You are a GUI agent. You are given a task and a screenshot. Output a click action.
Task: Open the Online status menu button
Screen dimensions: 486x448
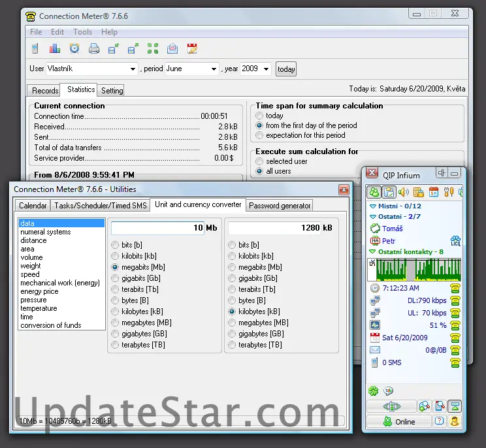coord(399,421)
